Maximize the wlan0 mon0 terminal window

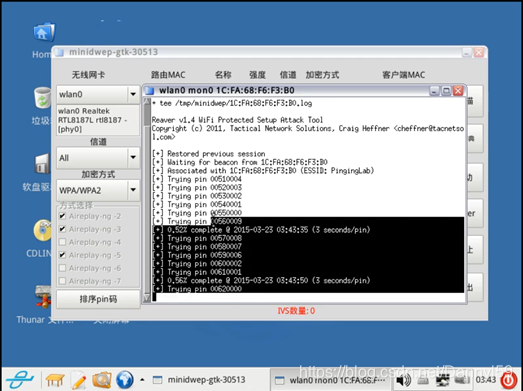446,91
